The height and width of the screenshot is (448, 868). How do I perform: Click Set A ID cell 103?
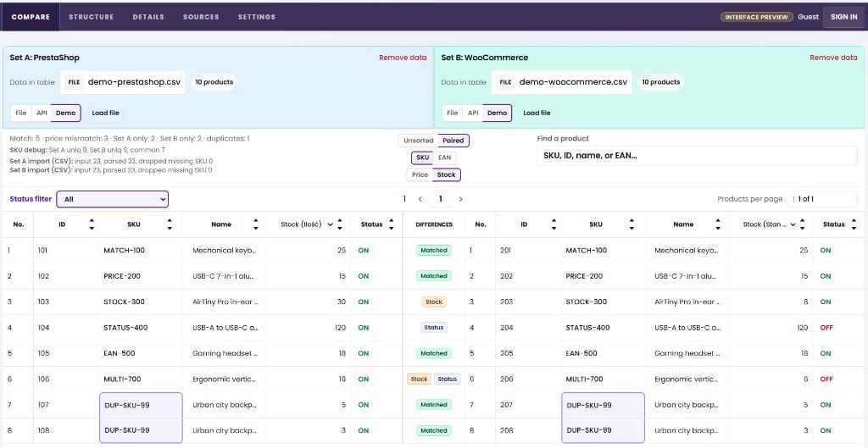click(43, 302)
